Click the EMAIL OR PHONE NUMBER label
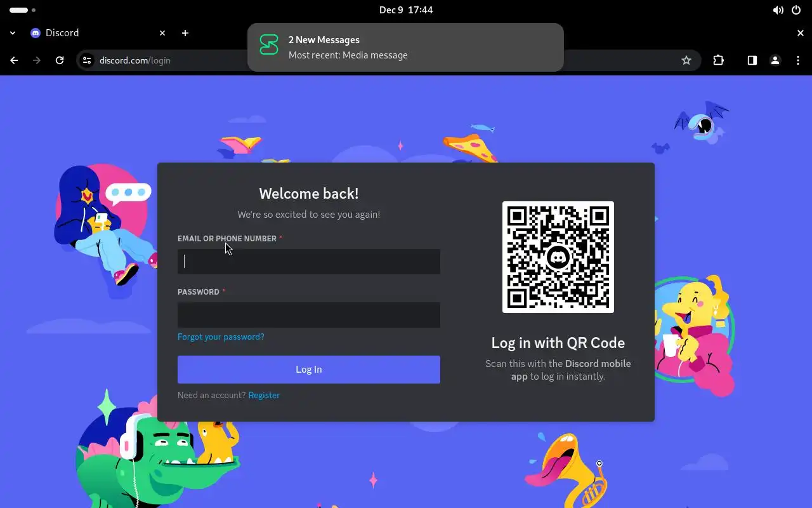The height and width of the screenshot is (508, 812). 227,239
